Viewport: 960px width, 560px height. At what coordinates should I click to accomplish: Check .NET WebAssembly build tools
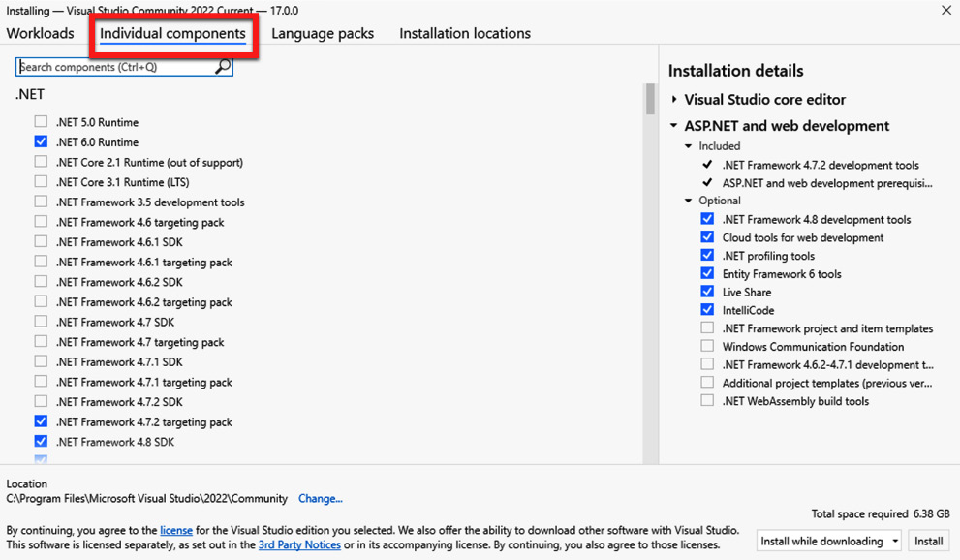(x=707, y=401)
